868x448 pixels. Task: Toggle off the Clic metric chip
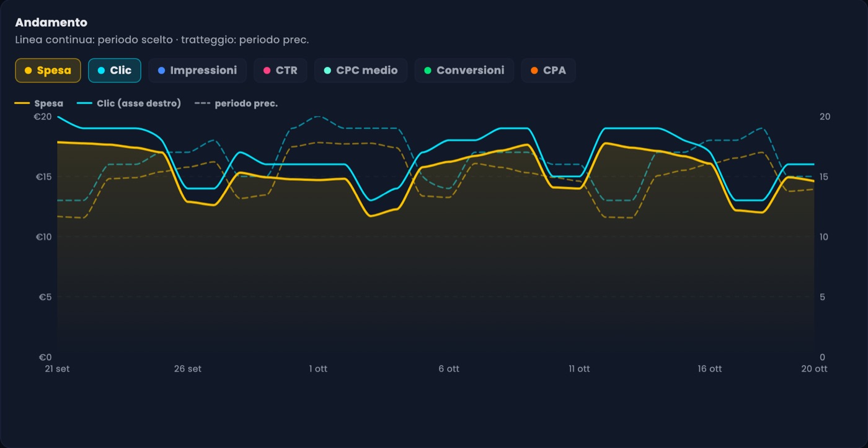pyautogui.click(x=115, y=71)
